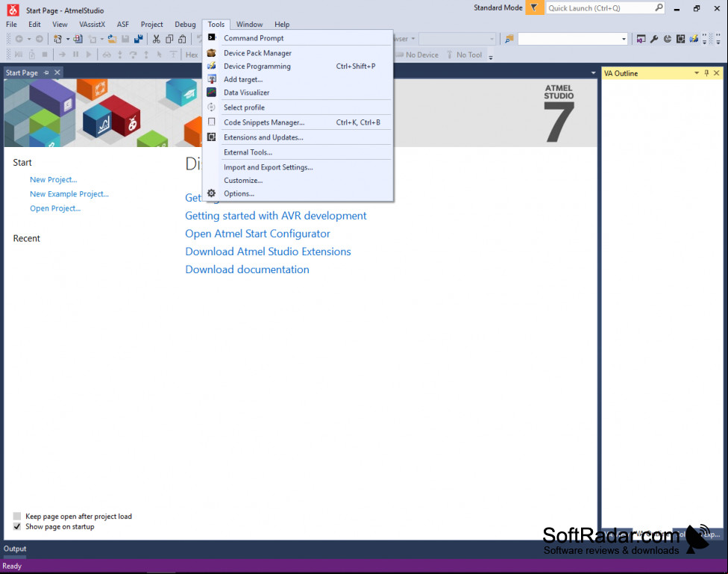Uncheck Show page on startup
Screen dimensions: 728x574
coord(17,526)
